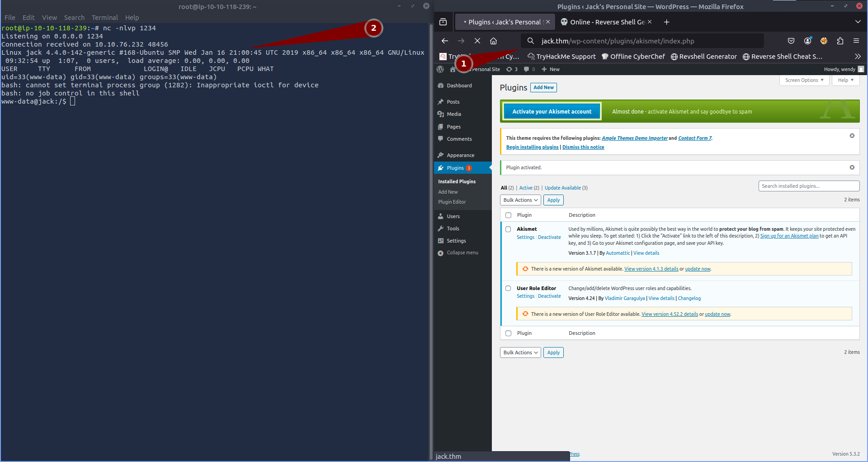Click top Apply bulk action button
Viewport: 868px width, 462px height.
point(553,200)
